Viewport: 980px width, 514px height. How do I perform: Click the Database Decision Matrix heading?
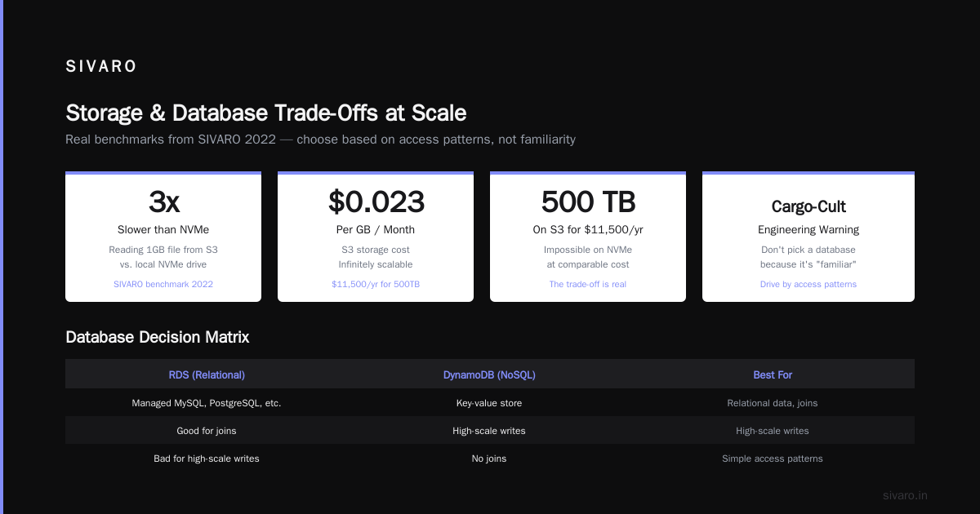158,337
